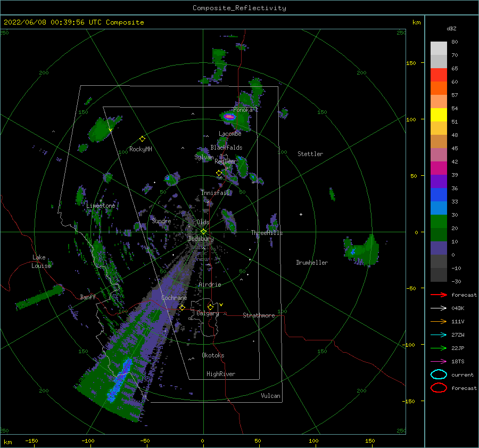Click the Strathmore town label
479x448 pixels.
[x=259, y=315]
